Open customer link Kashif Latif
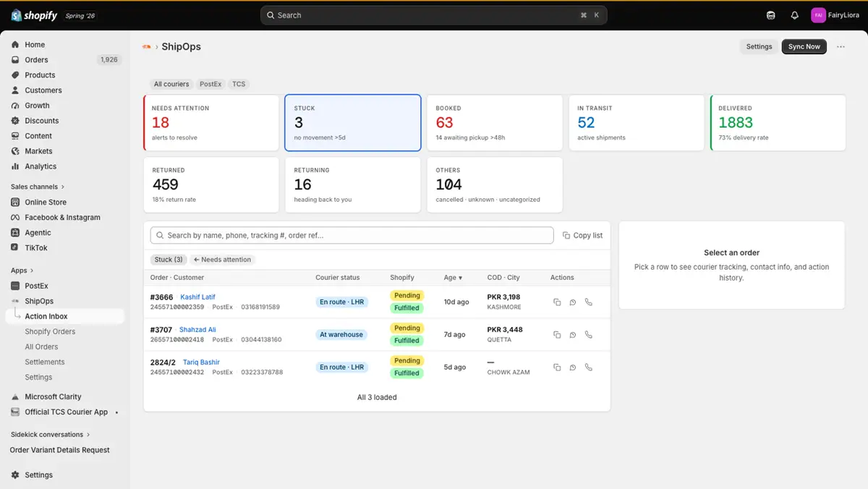The width and height of the screenshot is (868, 489). [x=197, y=297]
